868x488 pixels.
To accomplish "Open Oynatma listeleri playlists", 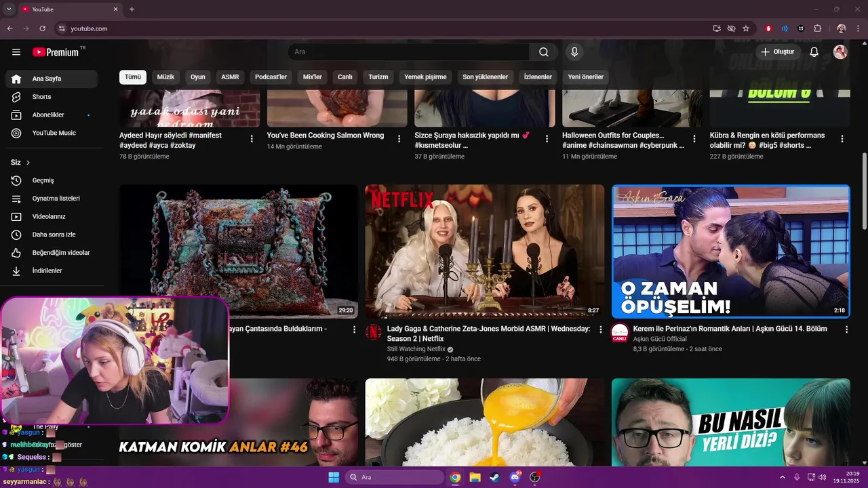I will pos(52,199).
